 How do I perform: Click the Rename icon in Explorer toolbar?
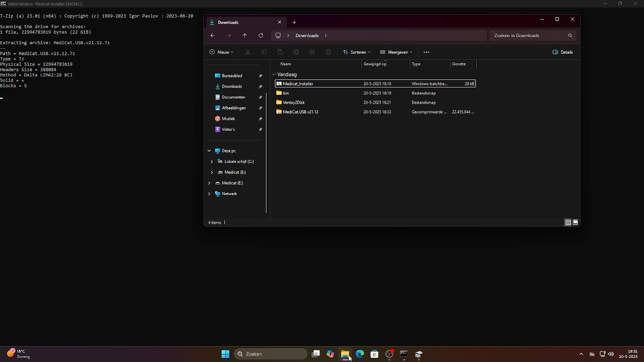(x=296, y=52)
